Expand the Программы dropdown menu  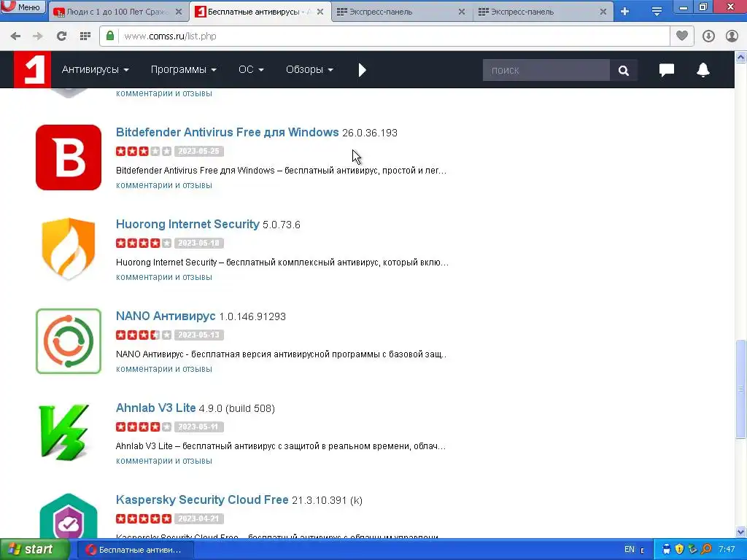(x=183, y=69)
